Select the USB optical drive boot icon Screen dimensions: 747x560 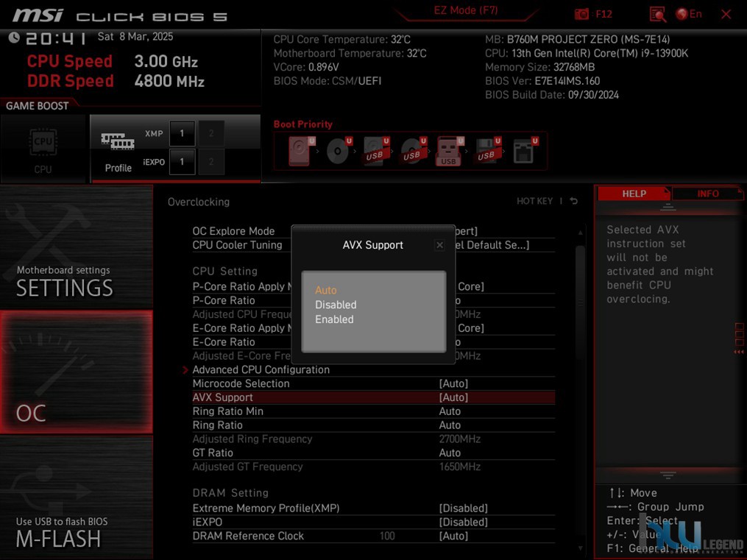[414, 152]
